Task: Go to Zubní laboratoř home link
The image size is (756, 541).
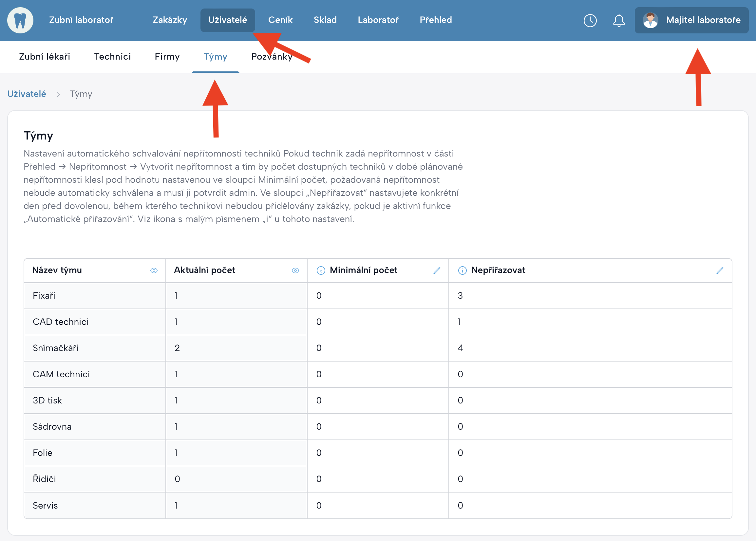Action: (x=81, y=20)
